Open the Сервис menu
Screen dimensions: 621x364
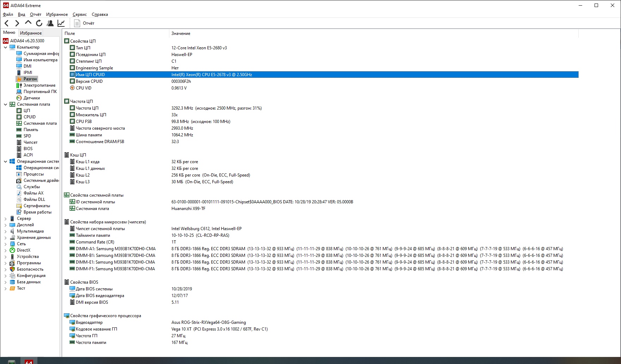pos(80,14)
